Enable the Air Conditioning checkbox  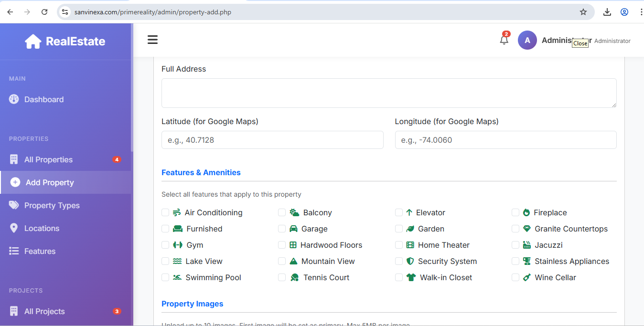(x=165, y=212)
